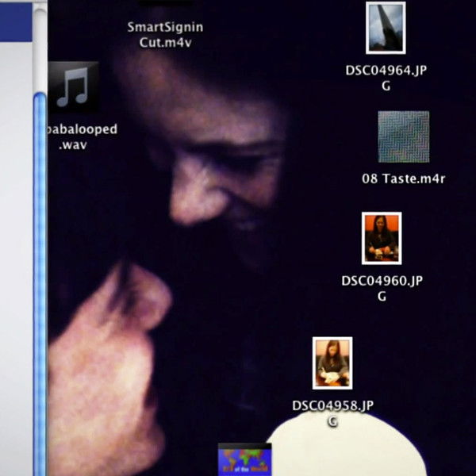Select the DSC04960.JPG photo thumbnail
The width and height of the screenshot is (476, 476).
382,238
